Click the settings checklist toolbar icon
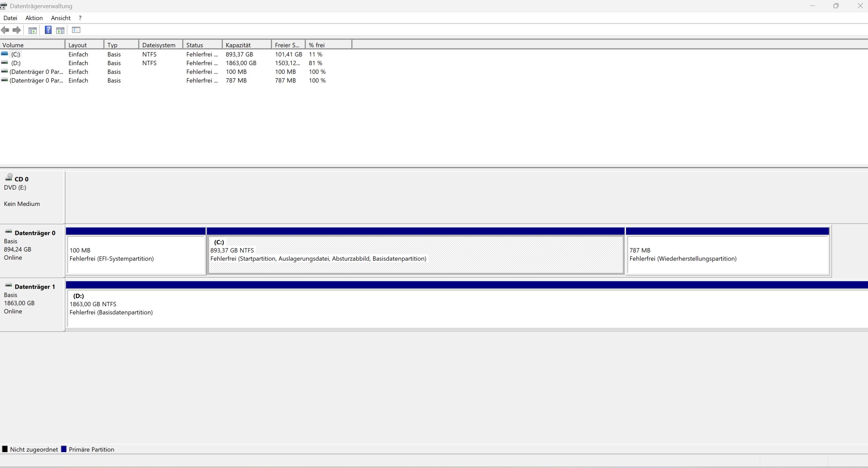 coord(76,30)
